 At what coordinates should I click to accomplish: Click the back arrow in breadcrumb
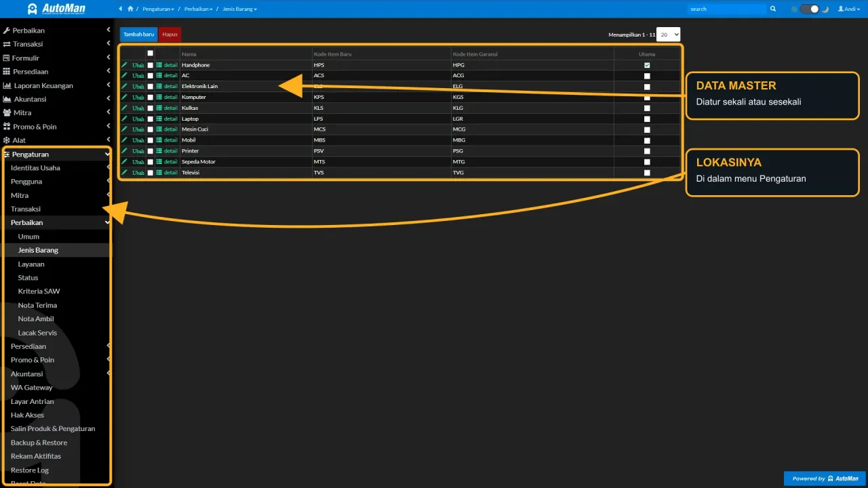tap(121, 9)
